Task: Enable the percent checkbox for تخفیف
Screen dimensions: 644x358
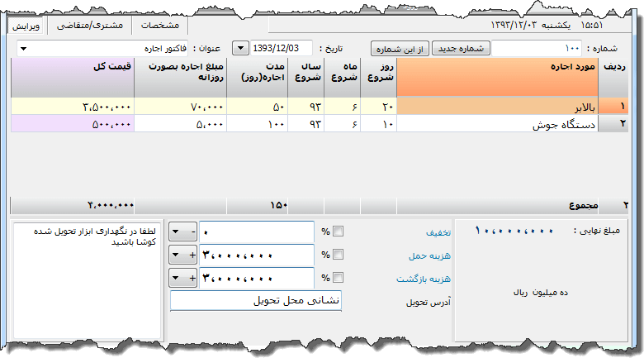Action: [338, 232]
